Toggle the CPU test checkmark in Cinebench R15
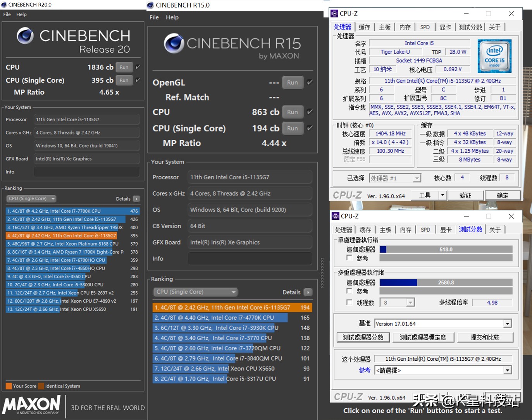532x420 pixels. [310, 112]
